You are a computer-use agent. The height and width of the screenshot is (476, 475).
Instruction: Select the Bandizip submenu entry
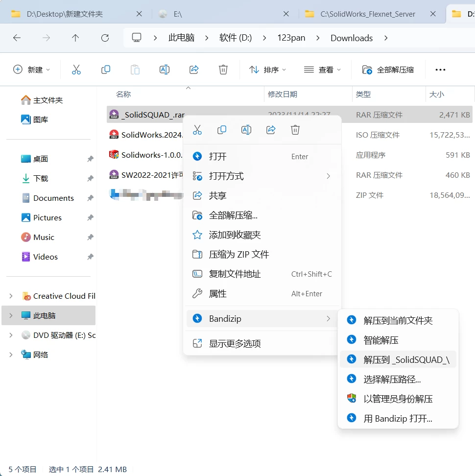[262, 319]
